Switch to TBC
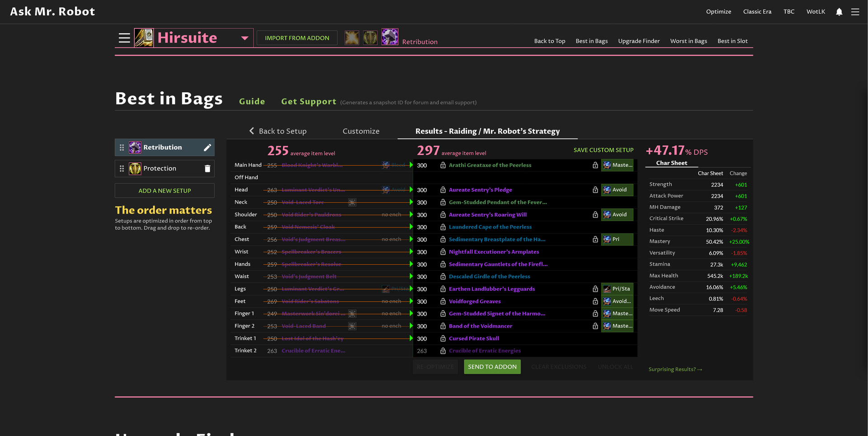 (x=789, y=12)
